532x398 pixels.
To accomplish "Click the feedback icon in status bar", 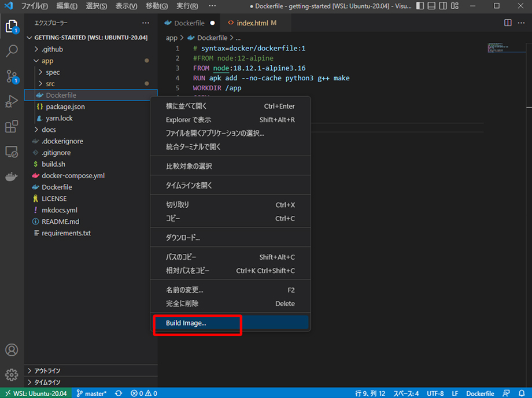I will click(x=506, y=393).
